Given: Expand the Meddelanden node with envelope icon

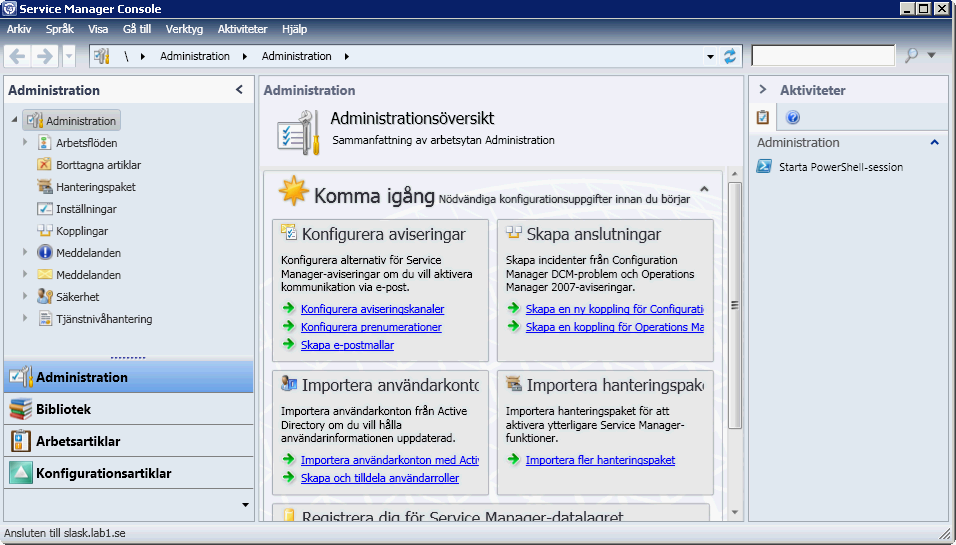Looking at the screenshot, I should (x=25, y=274).
